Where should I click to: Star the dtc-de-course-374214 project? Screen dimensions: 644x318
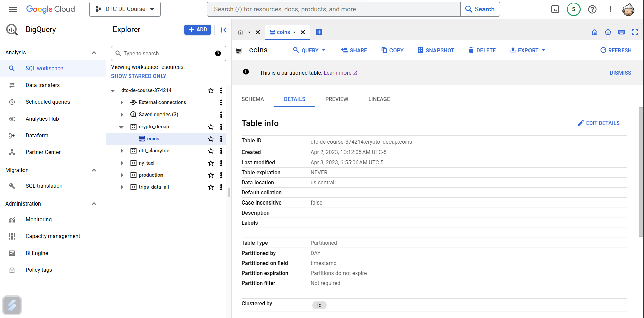[x=211, y=90]
